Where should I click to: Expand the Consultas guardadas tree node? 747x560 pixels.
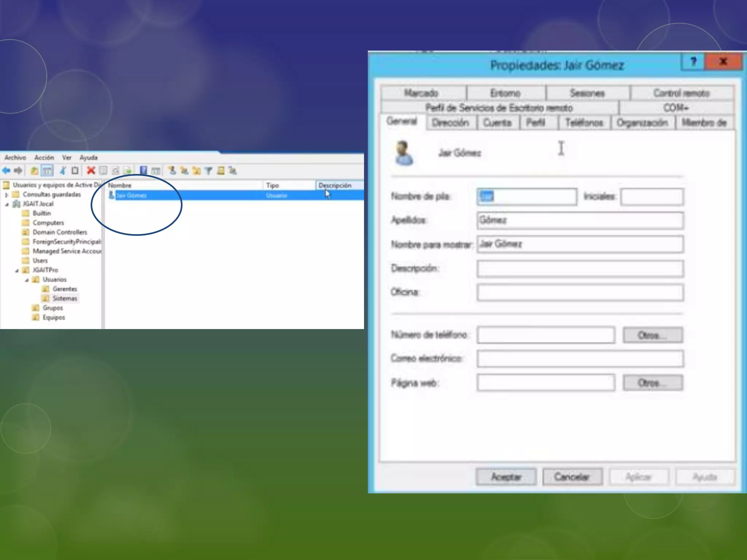coord(7,195)
